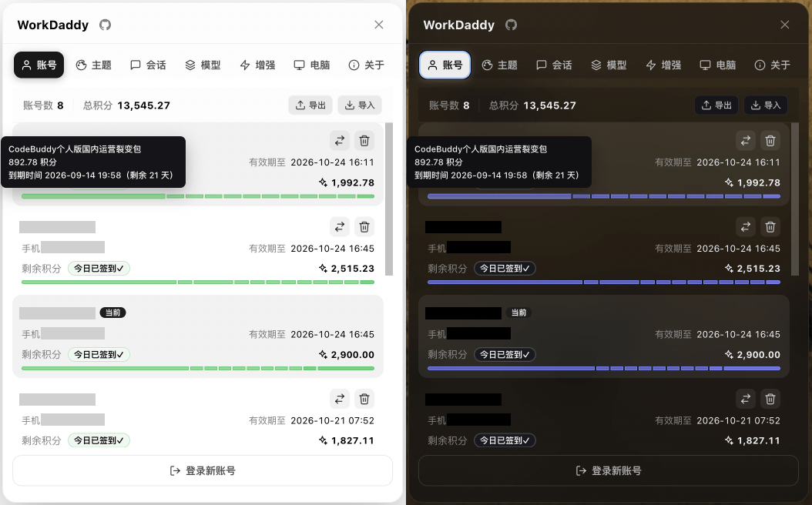The image size is (812, 505).
Task: Delete the 1,992.78 account in dark window
Action: [770, 140]
